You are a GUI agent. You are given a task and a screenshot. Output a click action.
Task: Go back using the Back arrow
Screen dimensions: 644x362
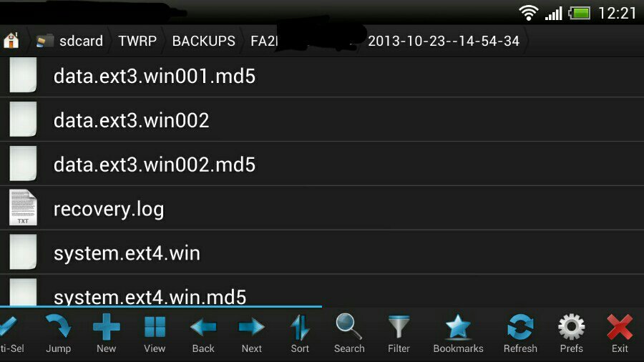tap(203, 333)
